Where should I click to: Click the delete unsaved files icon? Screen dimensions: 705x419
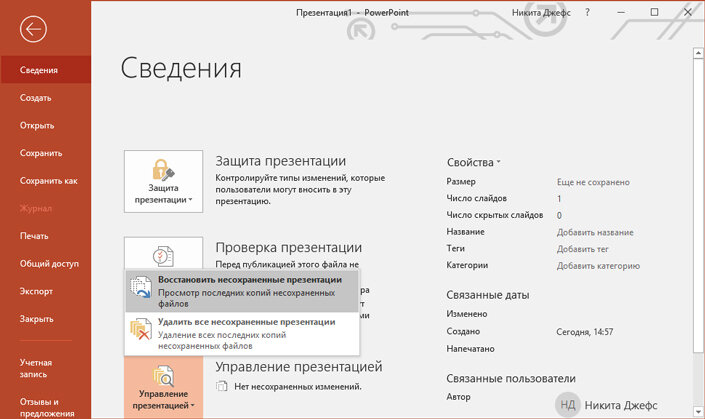point(141,329)
